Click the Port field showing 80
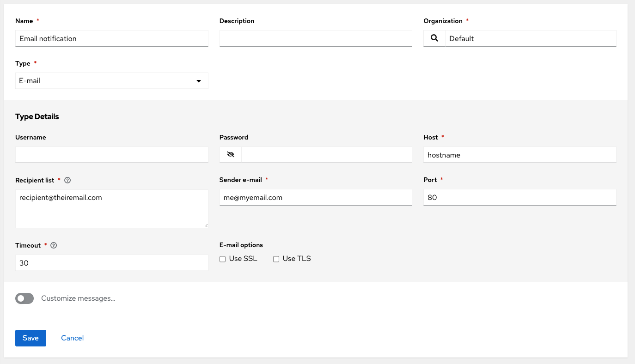Image resolution: width=635 pixels, height=364 pixels. 519,197
